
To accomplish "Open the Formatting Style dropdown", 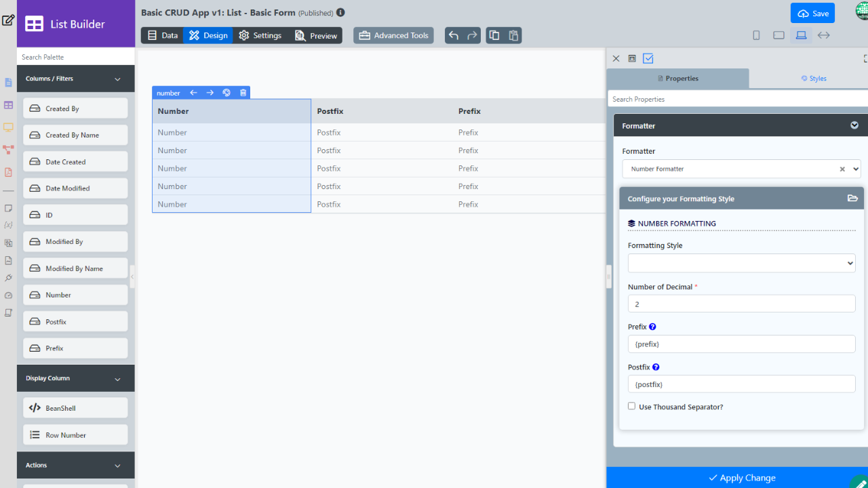I will [x=741, y=263].
